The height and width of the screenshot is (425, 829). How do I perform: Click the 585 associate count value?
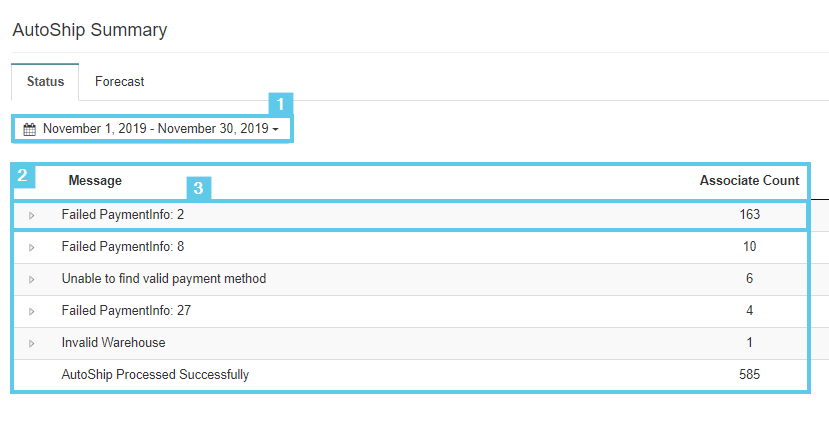pyautogui.click(x=749, y=375)
